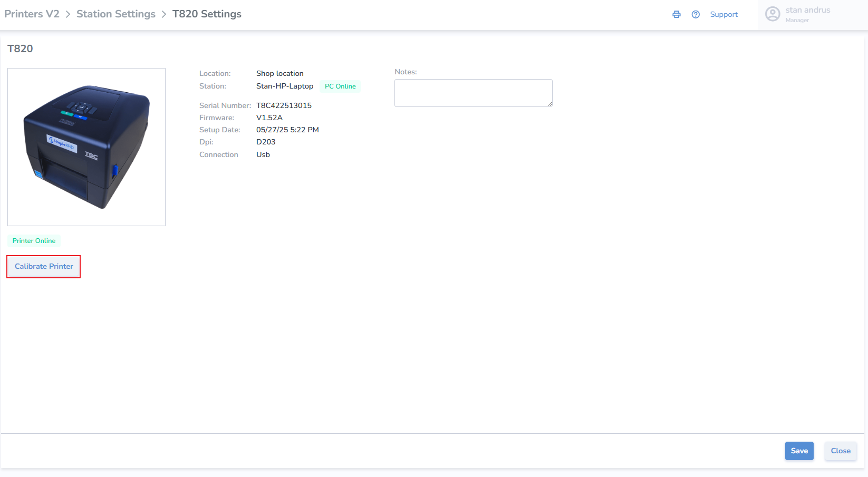
Task: Click the T820 printer image
Action: 86,147
